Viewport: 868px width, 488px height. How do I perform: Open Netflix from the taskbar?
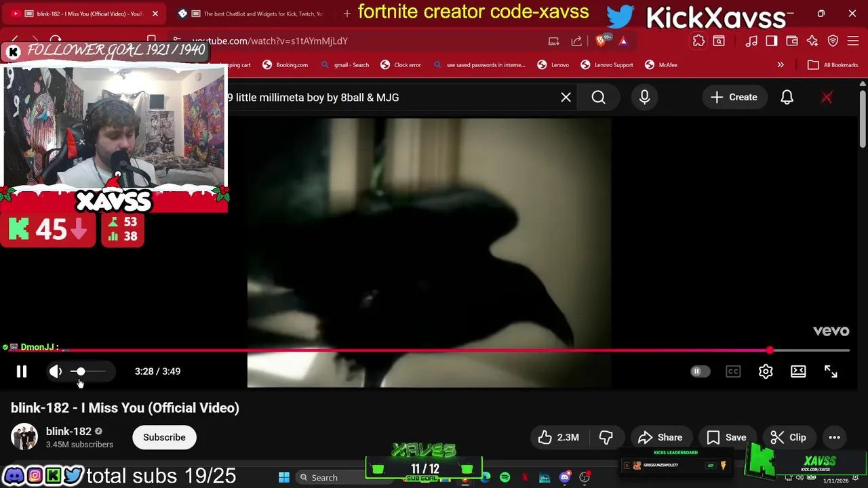[524, 478]
